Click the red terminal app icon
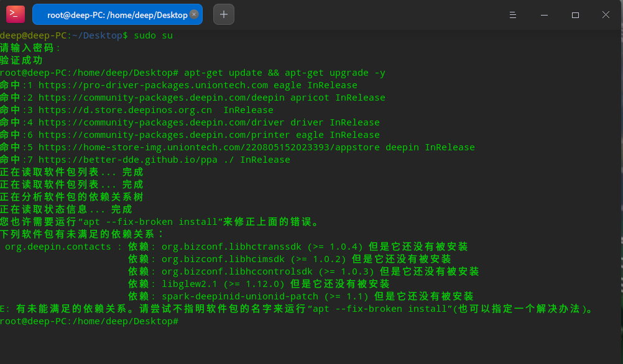This screenshot has width=623, height=364. 16,14
